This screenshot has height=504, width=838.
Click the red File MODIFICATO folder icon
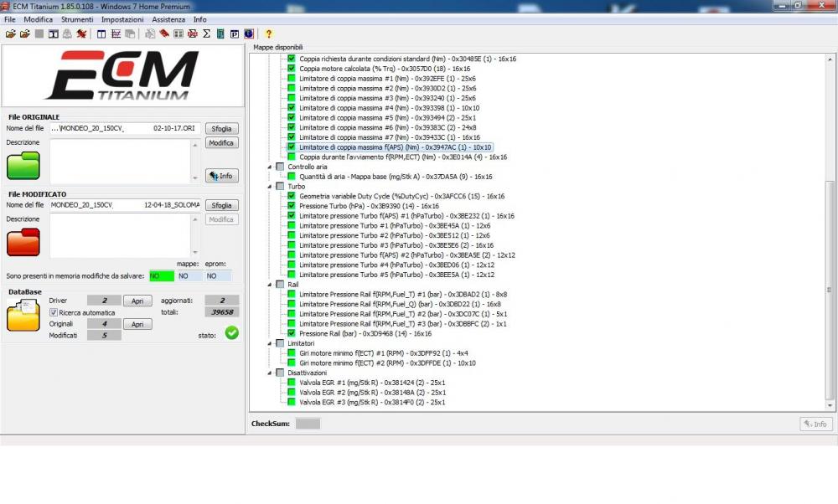(x=23, y=242)
